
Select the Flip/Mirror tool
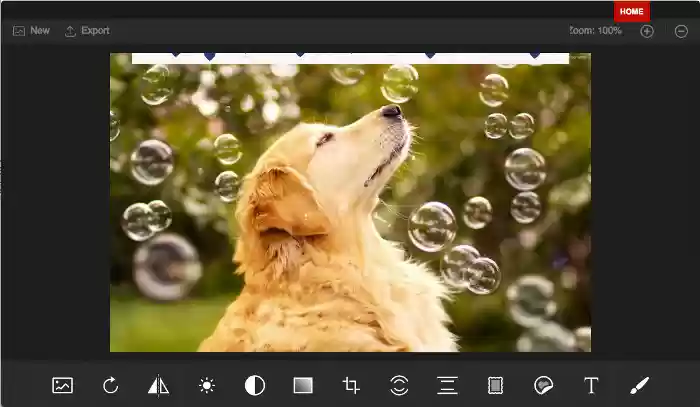click(159, 385)
